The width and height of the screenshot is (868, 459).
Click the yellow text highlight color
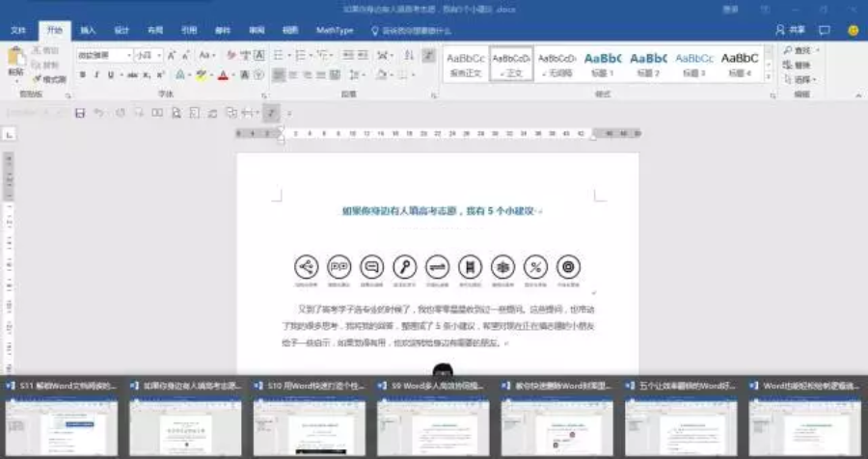point(201,75)
